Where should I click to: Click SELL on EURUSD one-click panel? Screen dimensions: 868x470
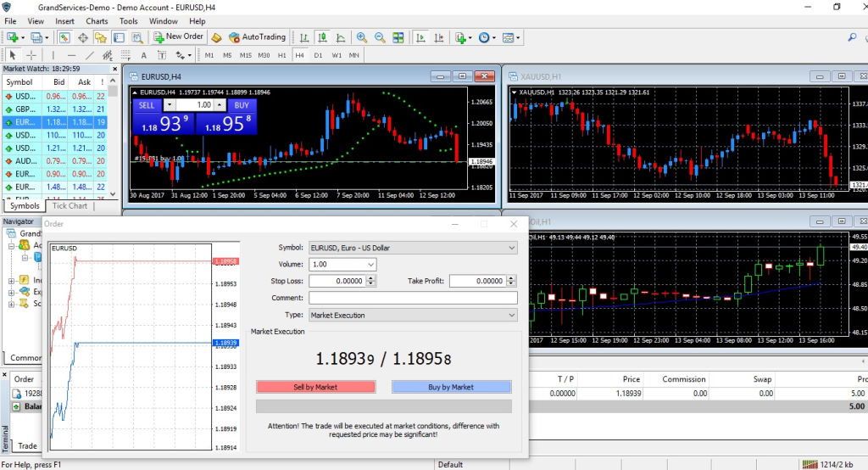click(147, 105)
